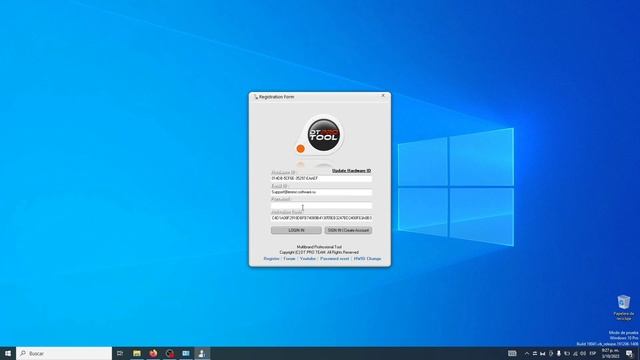The image size is (640, 360).
Task: Click the active DT Pro Tool taskbar icon
Action: point(202,353)
